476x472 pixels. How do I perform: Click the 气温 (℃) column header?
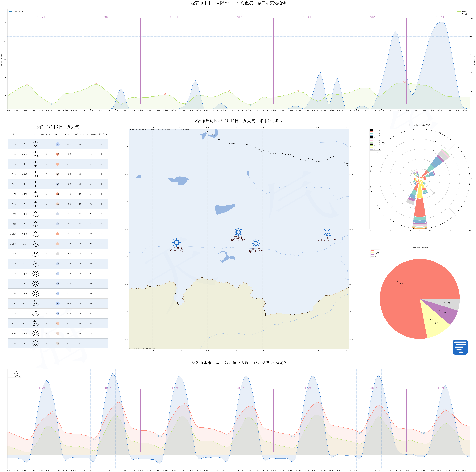pyautogui.click(x=57, y=134)
